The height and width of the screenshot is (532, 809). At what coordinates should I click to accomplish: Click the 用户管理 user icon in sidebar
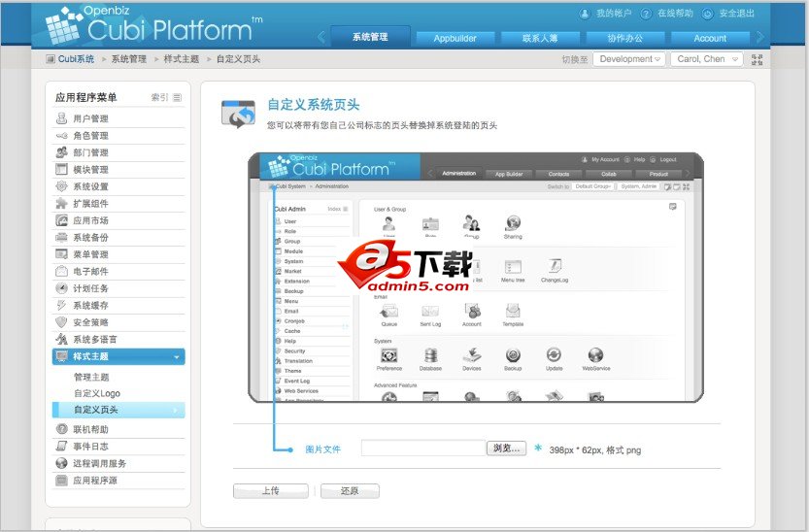tap(61, 118)
